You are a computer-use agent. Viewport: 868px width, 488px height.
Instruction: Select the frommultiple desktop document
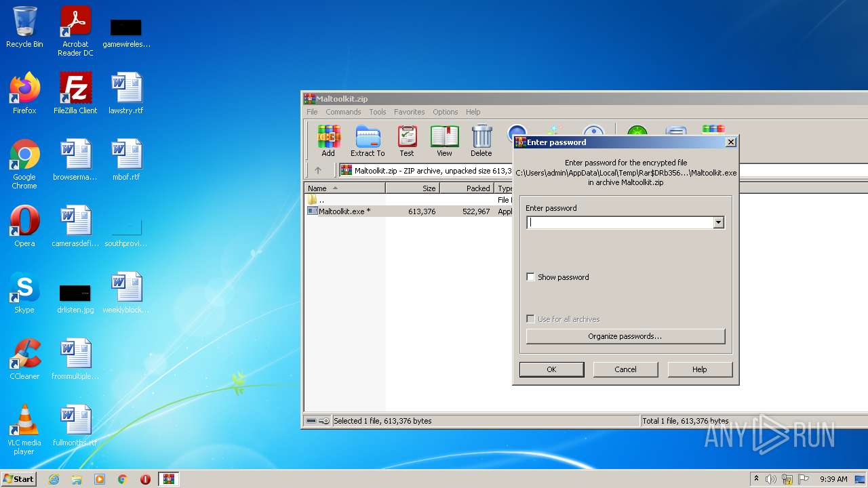coord(75,359)
